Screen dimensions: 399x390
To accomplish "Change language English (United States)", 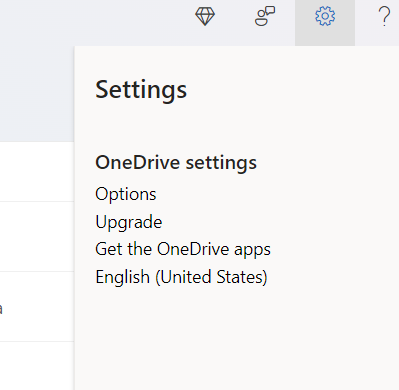I will point(181,277).
